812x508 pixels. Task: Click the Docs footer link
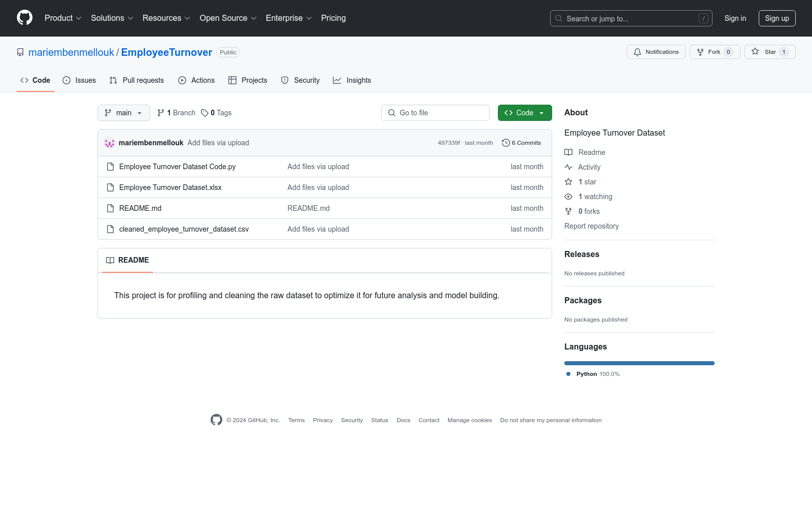coord(403,420)
